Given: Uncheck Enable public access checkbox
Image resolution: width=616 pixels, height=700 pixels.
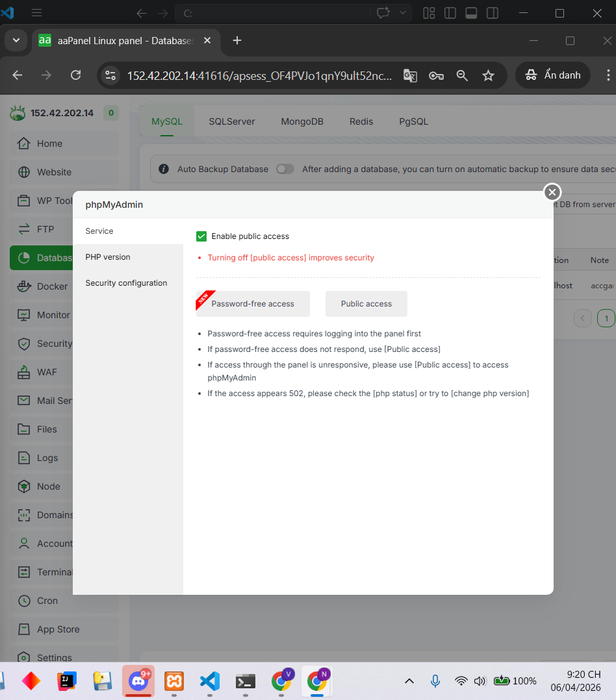Looking at the screenshot, I should coord(201,236).
